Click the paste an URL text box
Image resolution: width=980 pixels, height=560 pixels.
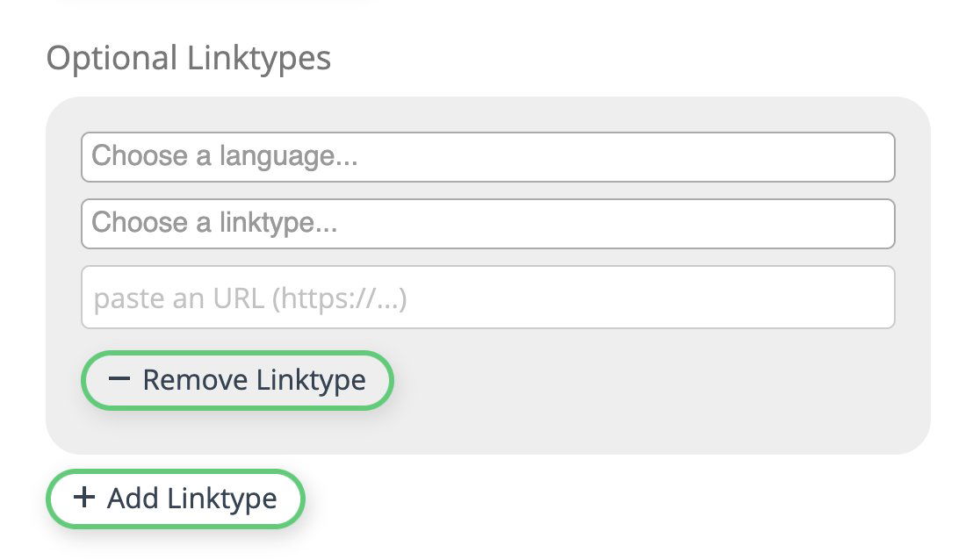point(488,297)
